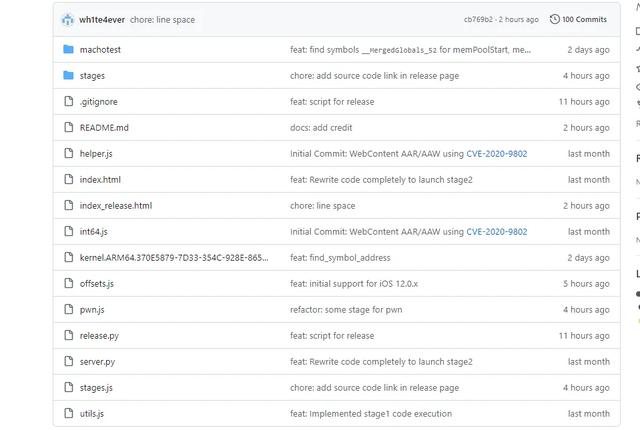Open the helper.js file
This screenshot has height=430, width=640.
[96, 154]
